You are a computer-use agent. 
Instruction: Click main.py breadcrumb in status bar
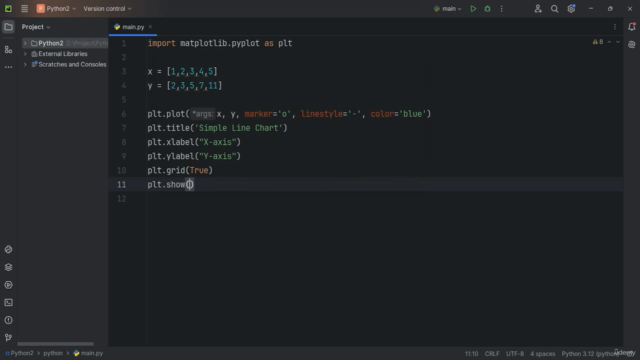pos(88,353)
